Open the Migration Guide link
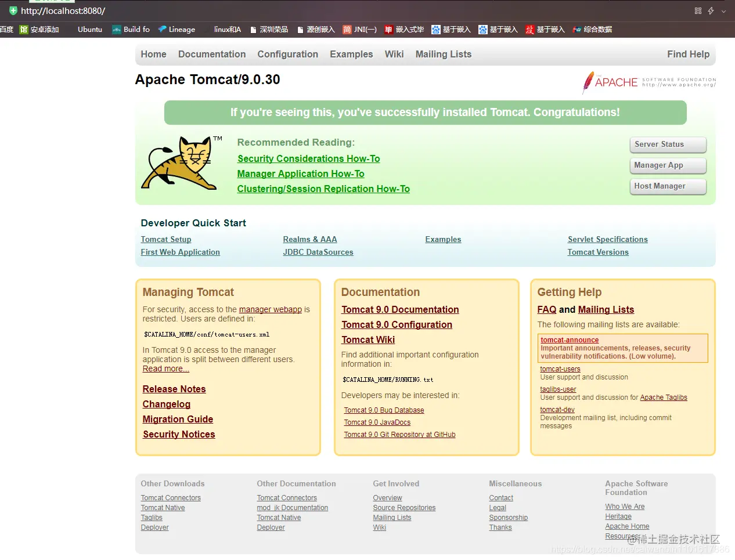This screenshot has width=735, height=560. [x=178, y=419]
